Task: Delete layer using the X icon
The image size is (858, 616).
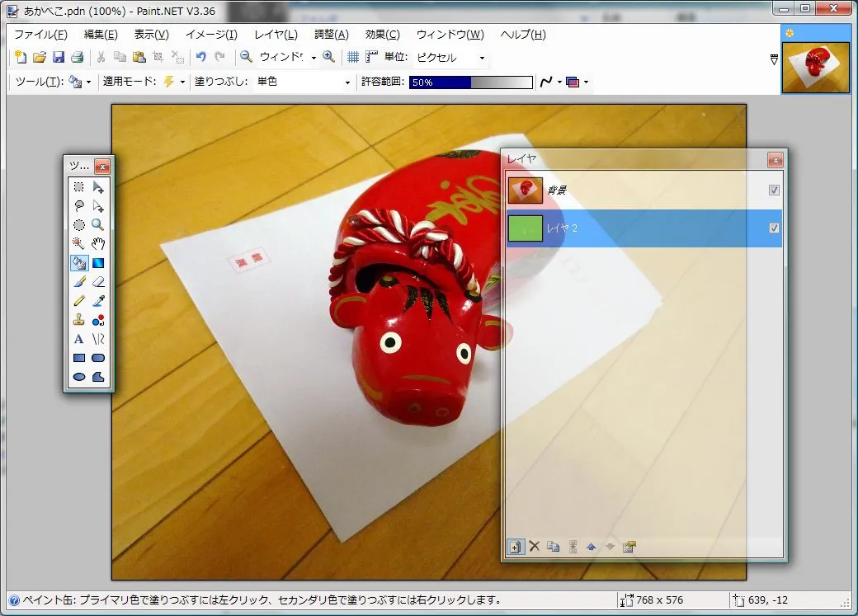Action: [534, 547]
